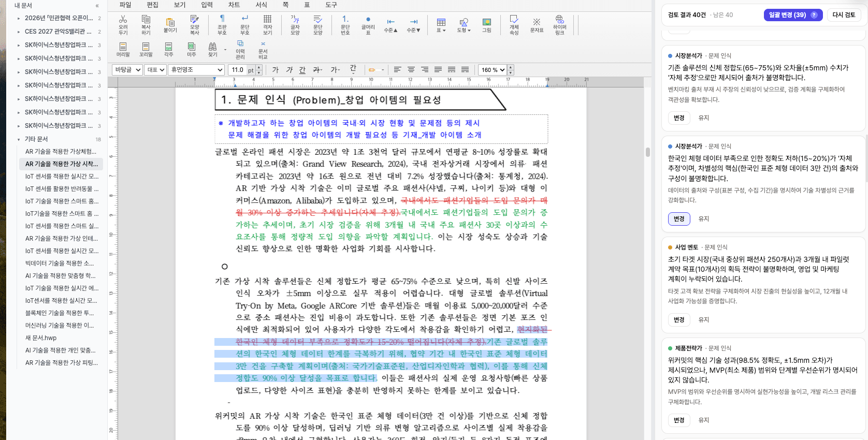The image size is (868, 440).
Task: Set left paragraph alignment
Action: pos(398,69)
